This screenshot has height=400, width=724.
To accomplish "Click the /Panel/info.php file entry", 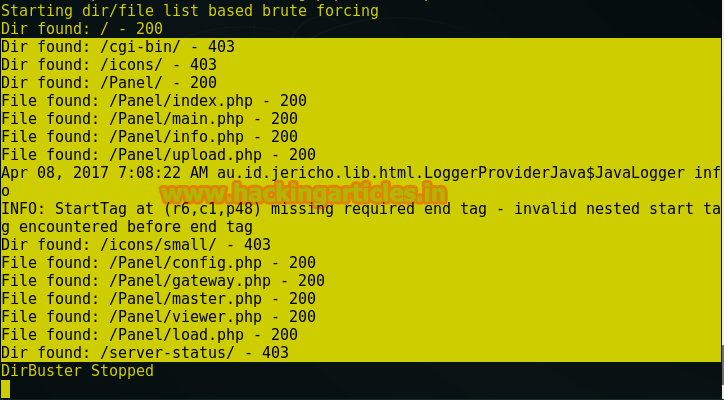I will coord(150,137).
